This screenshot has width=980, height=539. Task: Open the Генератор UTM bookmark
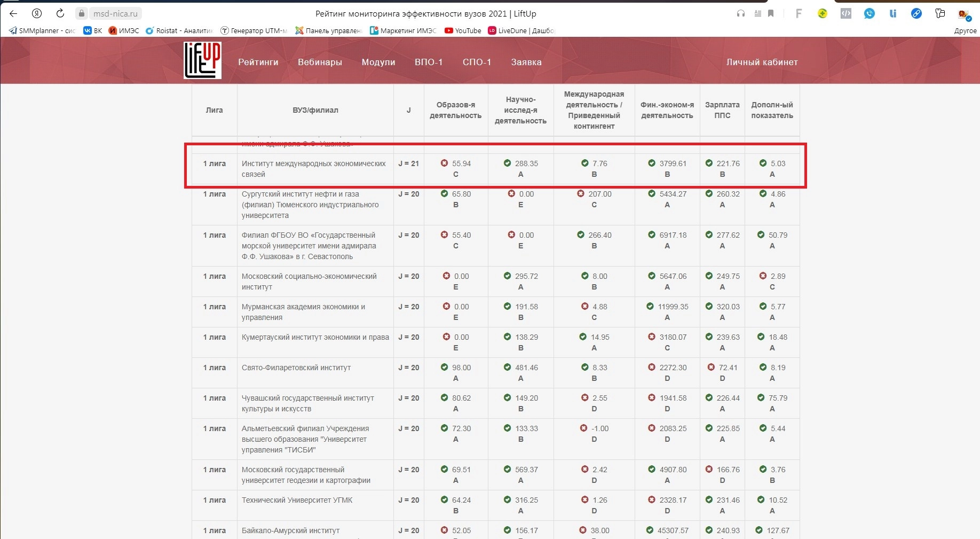[x=254, y=31]
